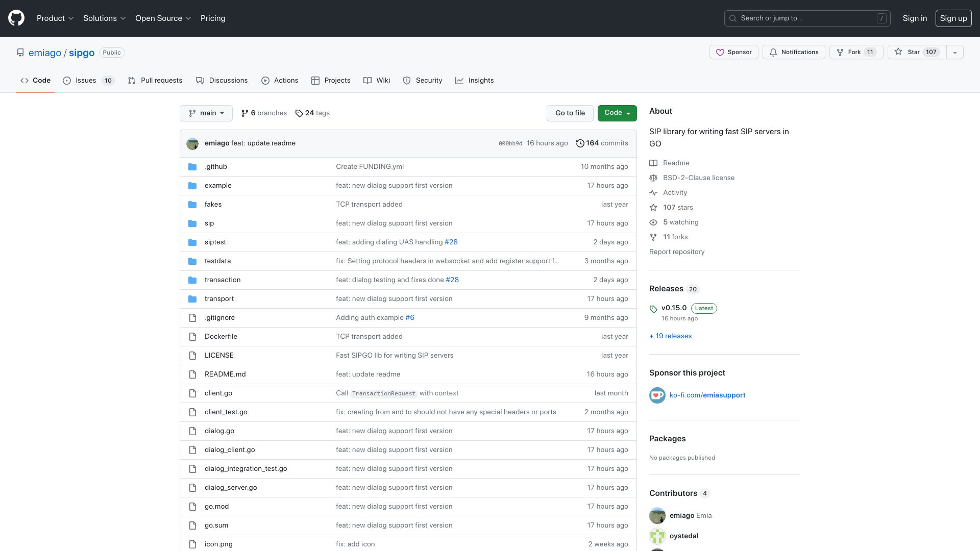Open issue #28 link in siptest row
Image resolution: width=980 pixels, height=551 pixels.
[451, 242]
